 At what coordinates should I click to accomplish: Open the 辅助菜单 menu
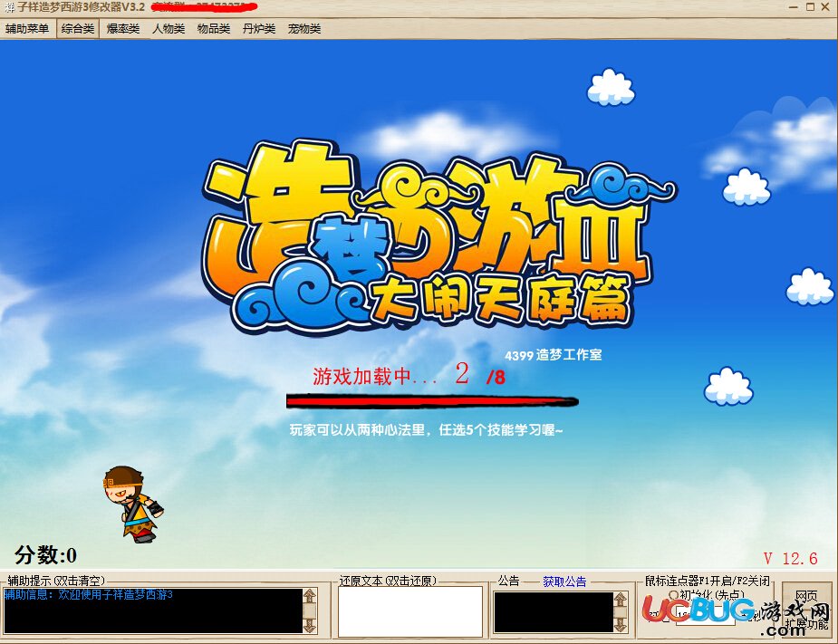click(x=26, y=28)
